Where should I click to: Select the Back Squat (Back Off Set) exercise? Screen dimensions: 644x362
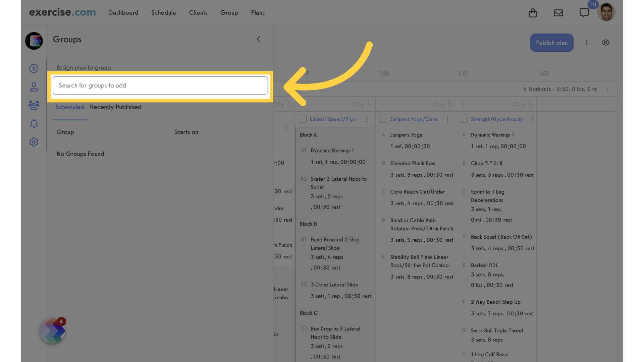coord(501,237)
